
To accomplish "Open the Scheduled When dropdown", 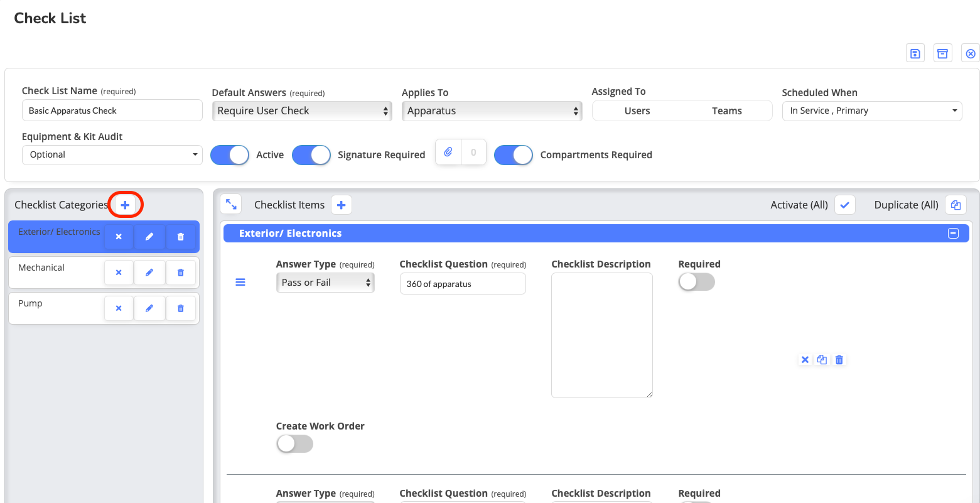I will click(871, 111).
